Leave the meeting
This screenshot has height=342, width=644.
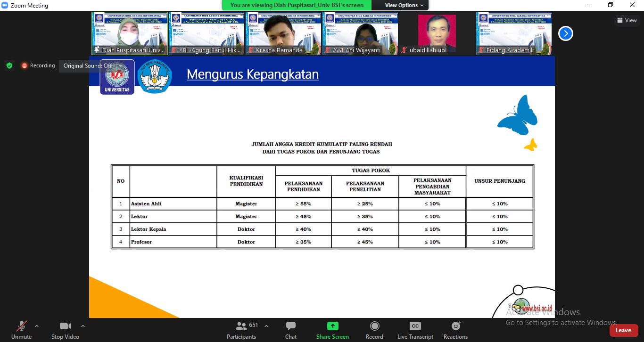pos(623,330)
